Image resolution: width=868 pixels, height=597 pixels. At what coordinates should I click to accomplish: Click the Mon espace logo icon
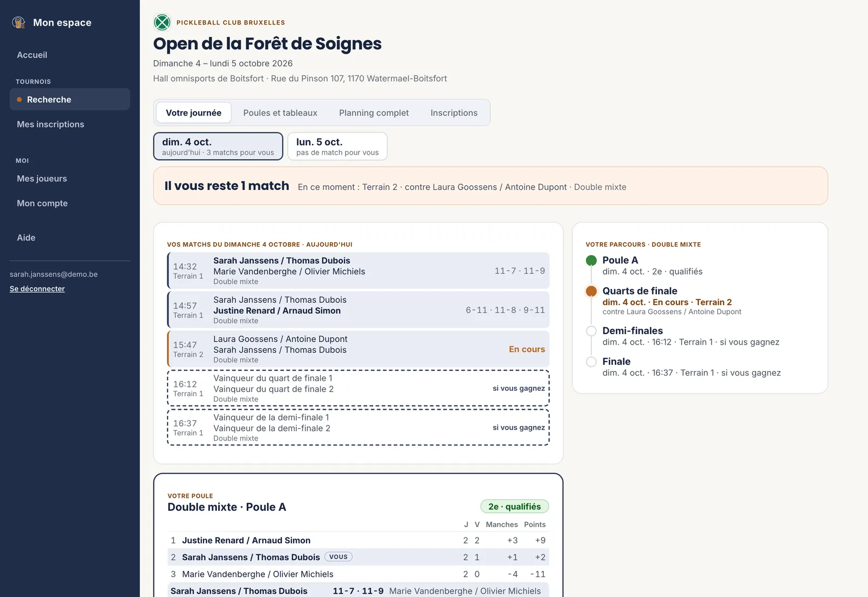pos(19,22)
